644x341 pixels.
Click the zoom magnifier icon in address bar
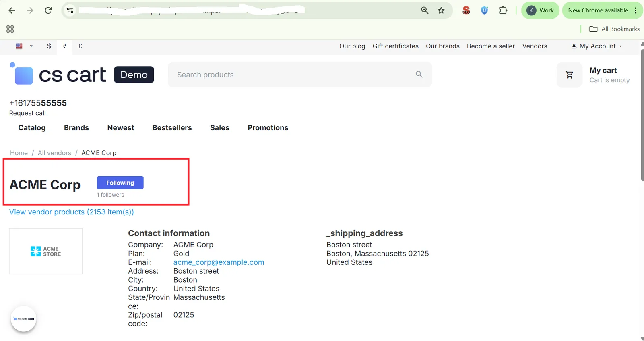pyautogui.click(x=425, y=10)
